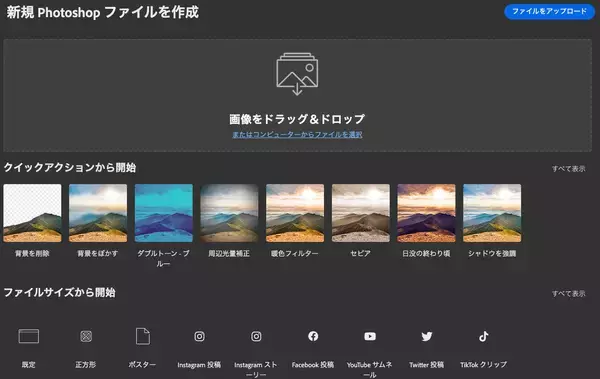Show all file sizes via すべて表示
This screenshot has width=600, height=379.
(x=568, y=294)
